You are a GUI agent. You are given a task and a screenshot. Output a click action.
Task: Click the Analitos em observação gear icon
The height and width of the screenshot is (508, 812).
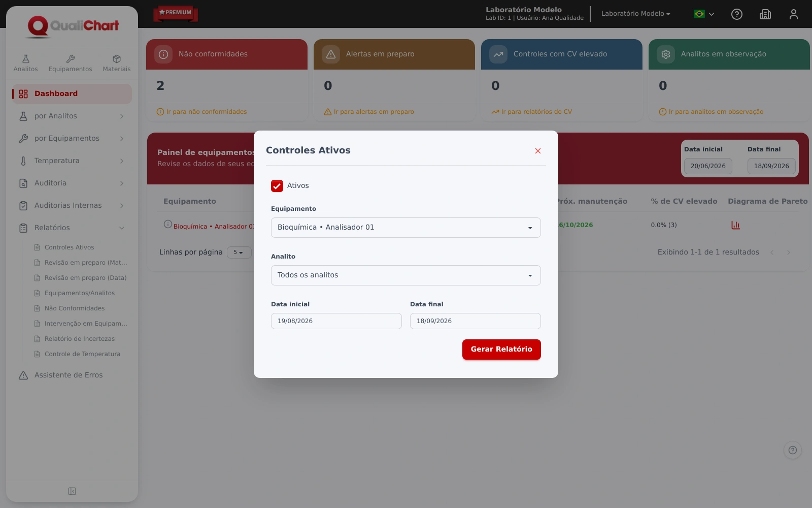tap(666, 54)
